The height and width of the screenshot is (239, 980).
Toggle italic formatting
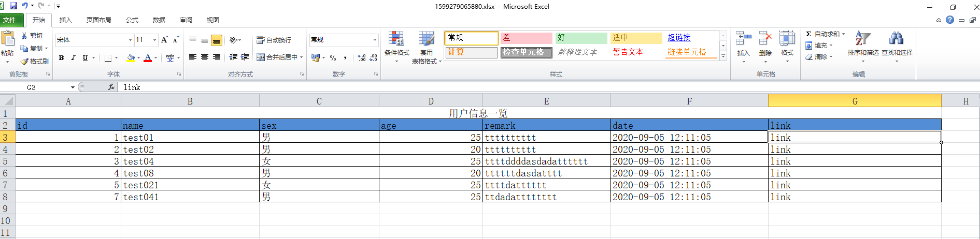73,58
